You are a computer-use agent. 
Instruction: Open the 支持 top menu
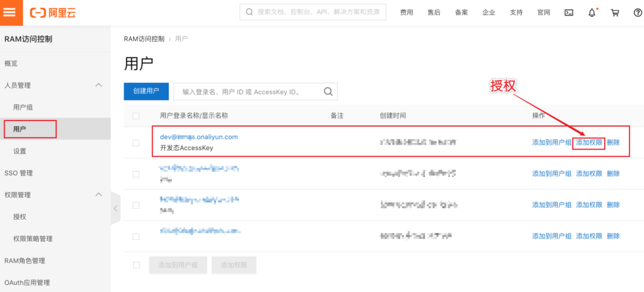[x=516, y=13]
